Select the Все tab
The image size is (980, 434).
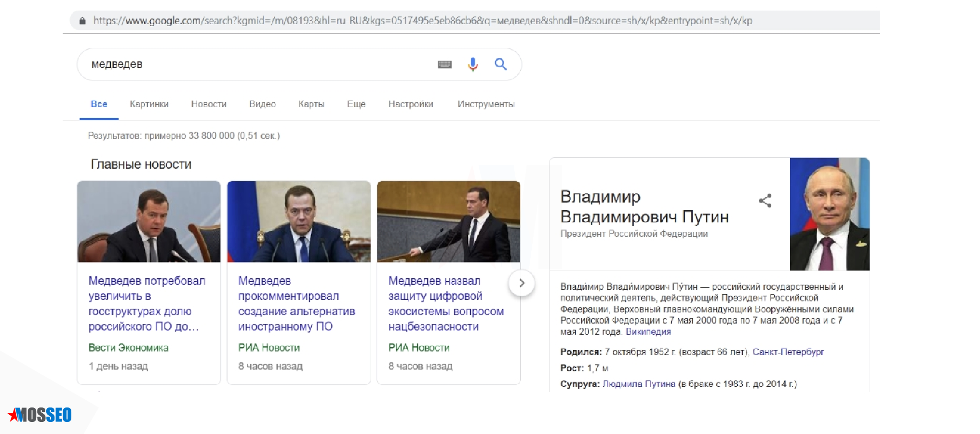[99, 104]
